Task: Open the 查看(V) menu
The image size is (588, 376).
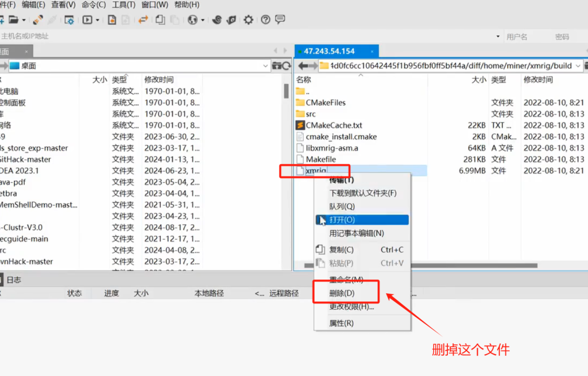Action: (63, 5)
